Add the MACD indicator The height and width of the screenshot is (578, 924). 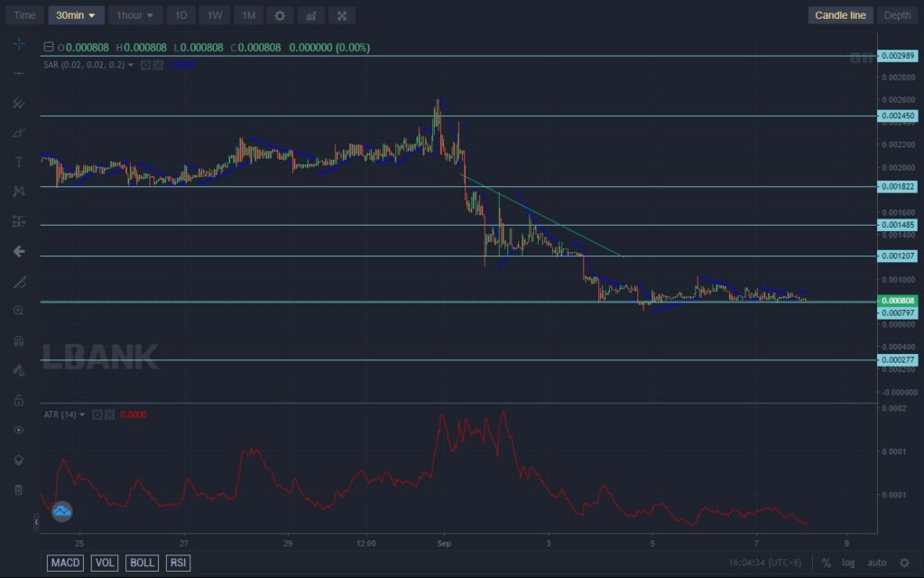pos(65,563)
